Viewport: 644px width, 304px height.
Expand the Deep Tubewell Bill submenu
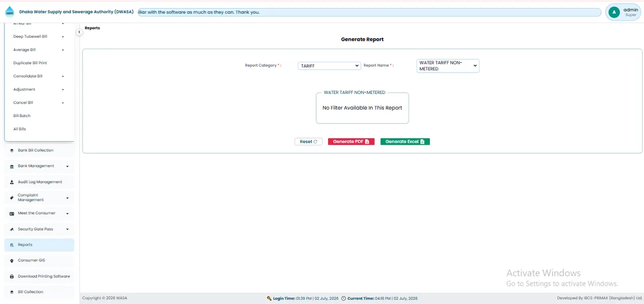coord(63,37)
